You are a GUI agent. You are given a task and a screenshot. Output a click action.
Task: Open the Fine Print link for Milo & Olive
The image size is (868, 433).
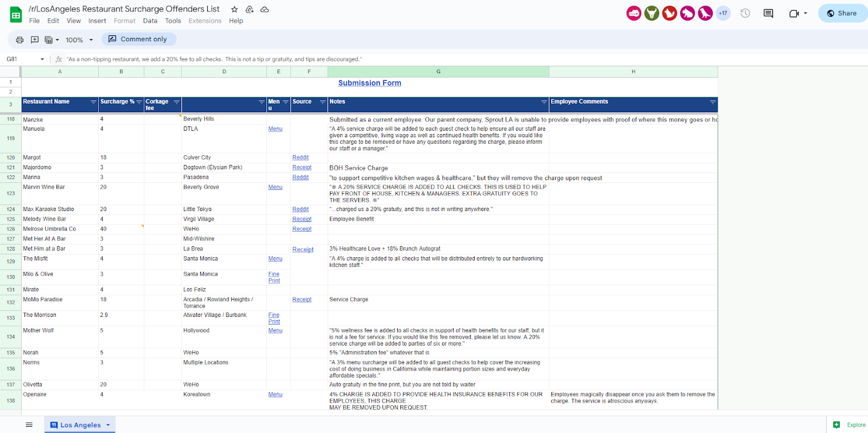tap(274, 277)
